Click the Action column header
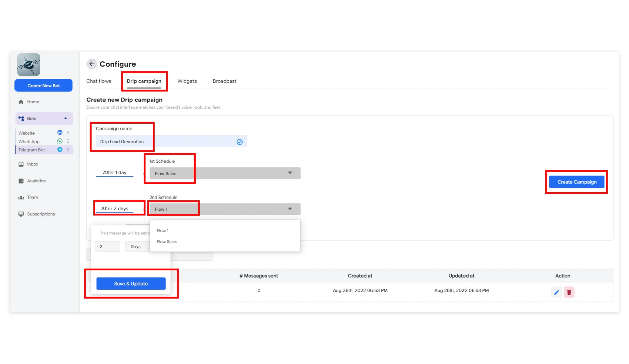Image resolution: width=629 pixels, height=364 pixels. pos(563,276)
